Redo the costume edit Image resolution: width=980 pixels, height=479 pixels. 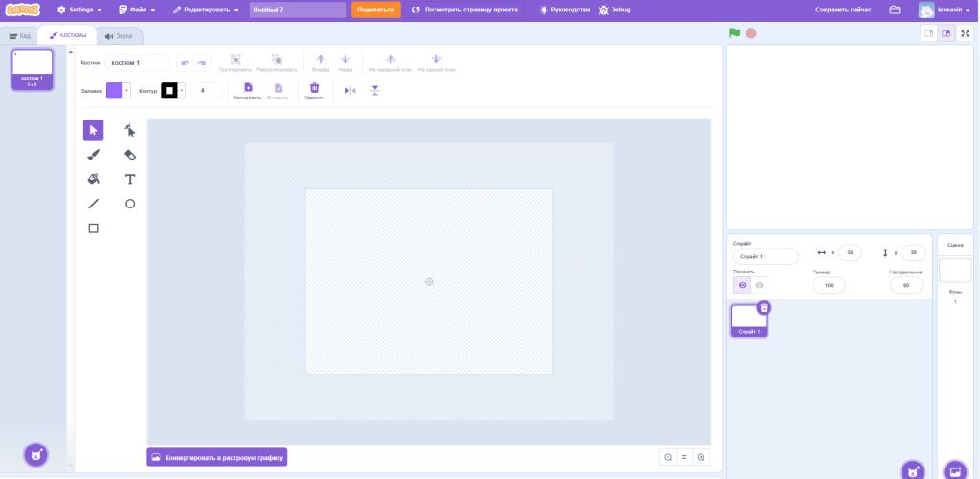(201, 63)
